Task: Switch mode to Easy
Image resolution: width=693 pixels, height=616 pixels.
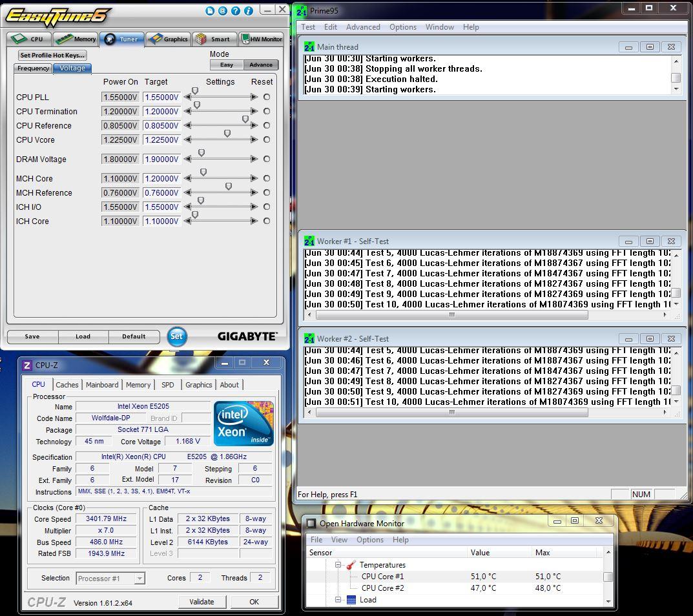Action: [227, 65]
